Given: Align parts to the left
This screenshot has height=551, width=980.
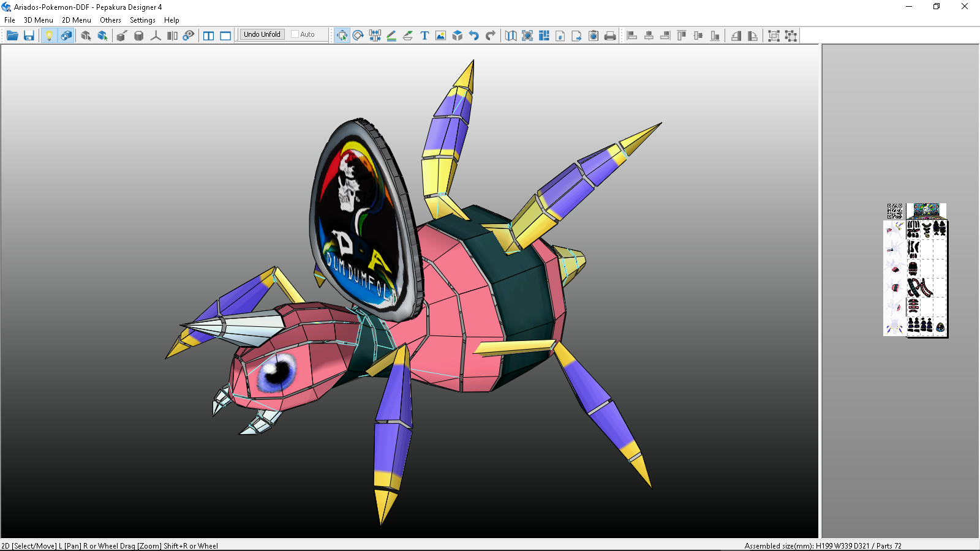Looking at the screenshot, I should click(632, 36).
